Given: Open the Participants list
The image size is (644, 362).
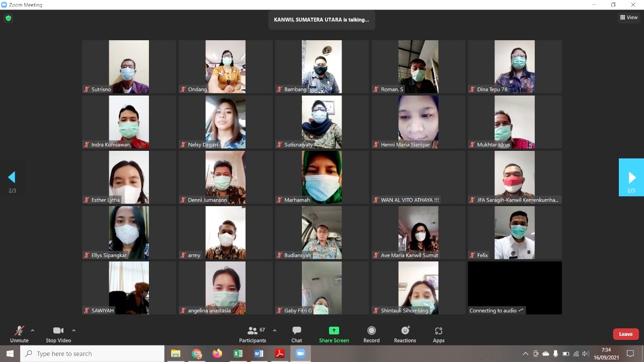Looking at the screenshot, I should tap(253, 331).
